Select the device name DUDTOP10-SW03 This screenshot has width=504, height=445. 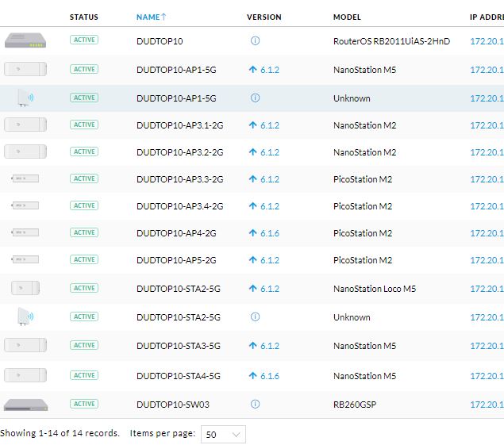tap(172, 405)
